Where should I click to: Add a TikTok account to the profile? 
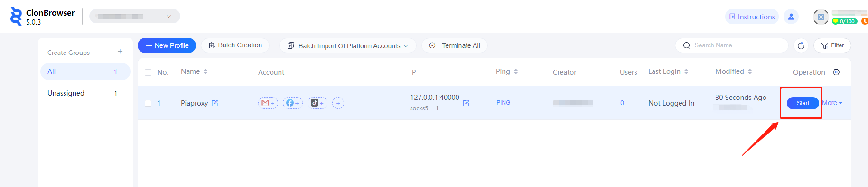[x=317, y=103]
